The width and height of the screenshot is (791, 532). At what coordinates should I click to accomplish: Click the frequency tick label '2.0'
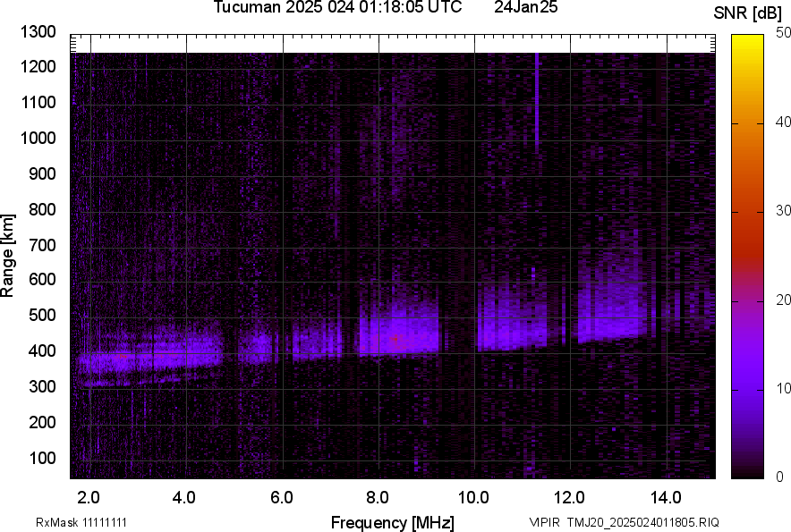click(x=89, y=498)
